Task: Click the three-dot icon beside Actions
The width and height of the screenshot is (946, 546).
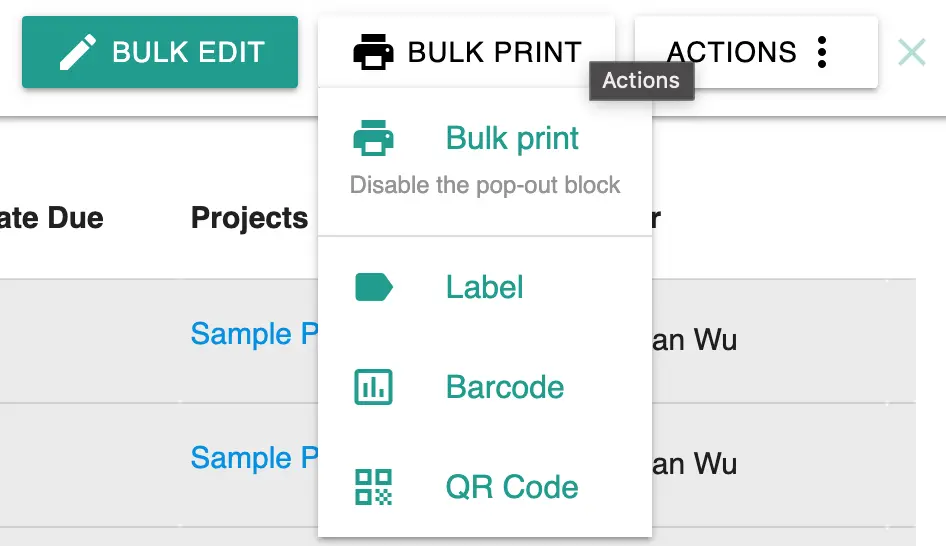Action: pos(822,52)
